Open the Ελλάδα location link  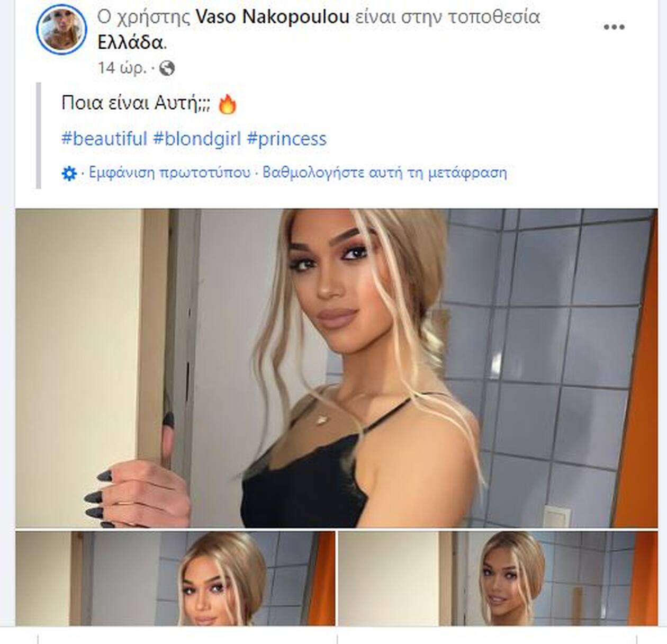coord(130,42)
